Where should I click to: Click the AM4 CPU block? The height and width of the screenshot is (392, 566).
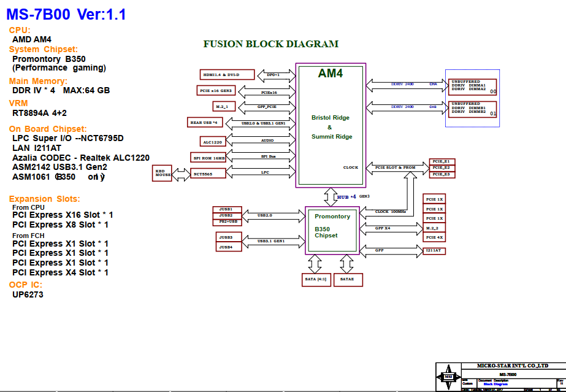(331, 125)
